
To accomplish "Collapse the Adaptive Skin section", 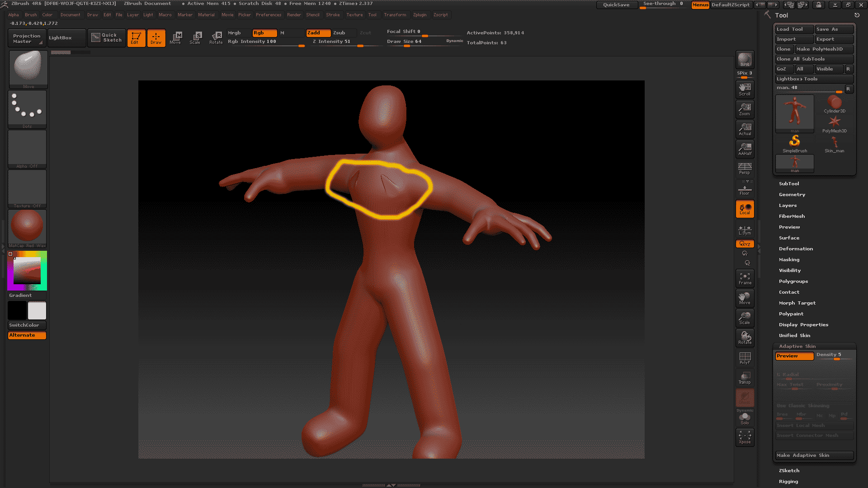I will tap(797, 347).
